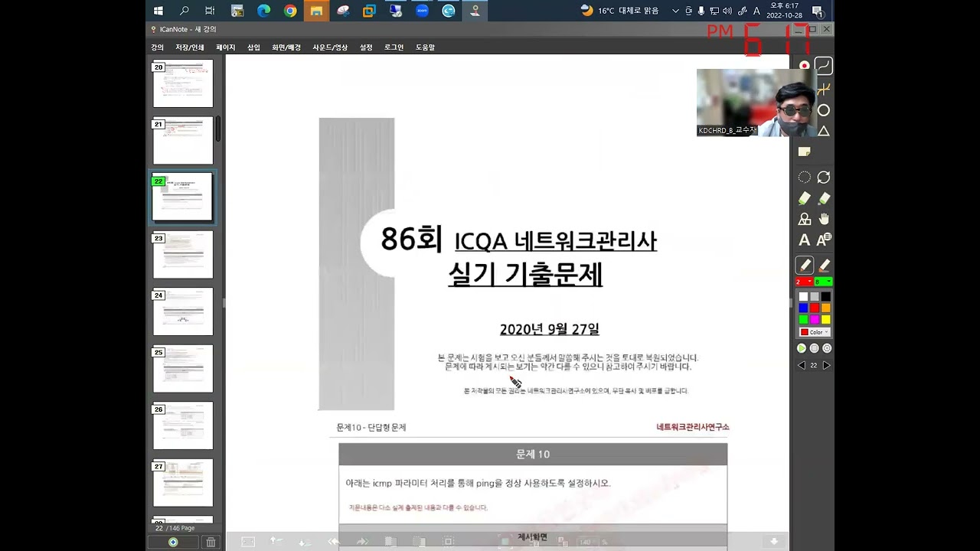The width and height of the screenshot is (980, 551).
Task: Pick the black color swatch
Action: [825, 297]
